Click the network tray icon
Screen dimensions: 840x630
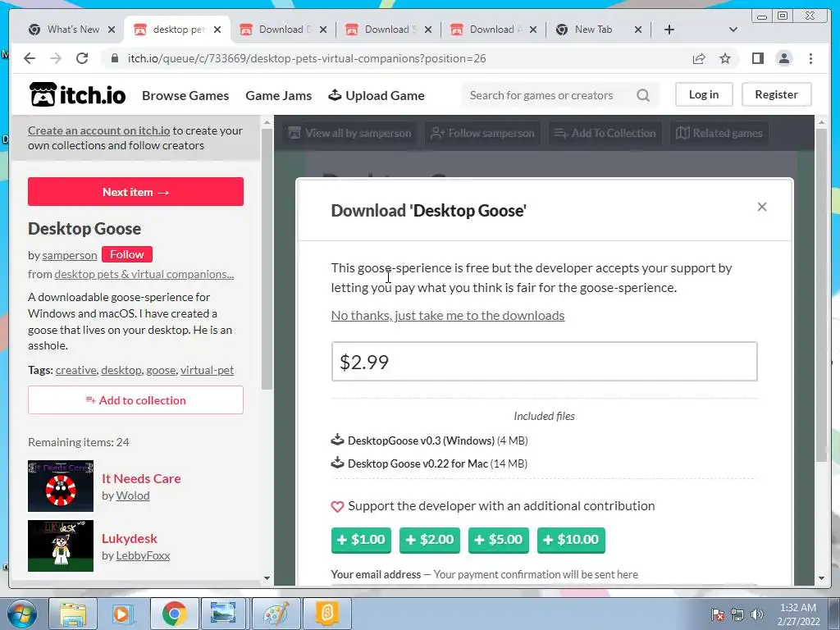point(737,614)
